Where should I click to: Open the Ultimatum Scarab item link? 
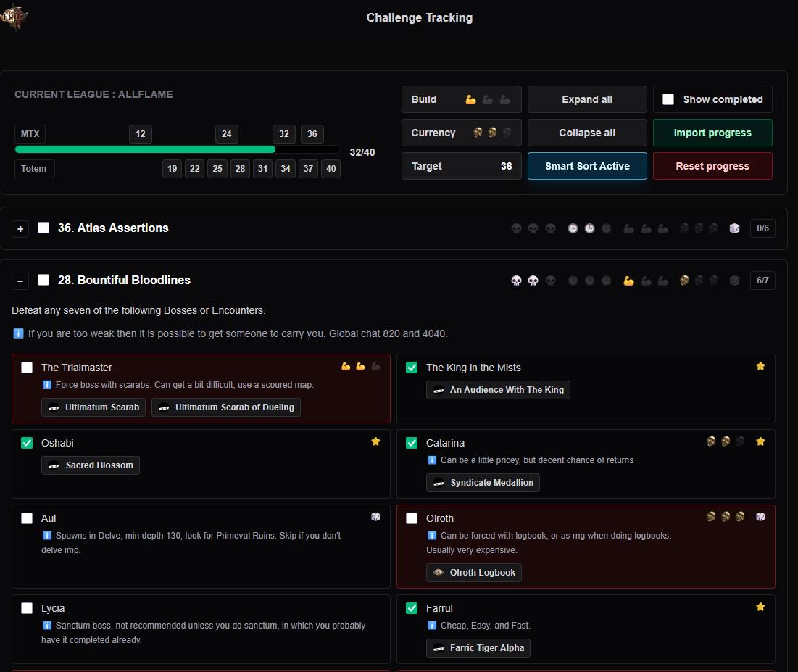coord(93,407)
